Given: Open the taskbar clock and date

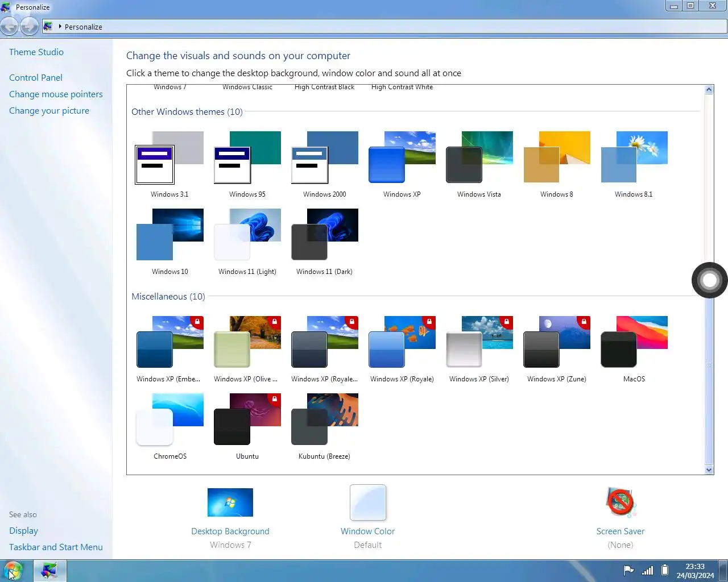Looking at the screenshot, I should pyautogui.click(x=695, y=571).
